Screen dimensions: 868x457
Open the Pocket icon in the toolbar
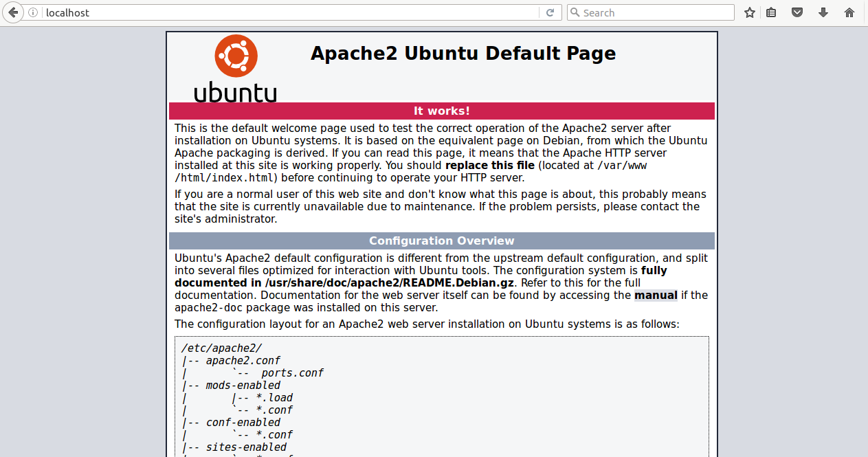pyautogui.click(x=797, y=12)
